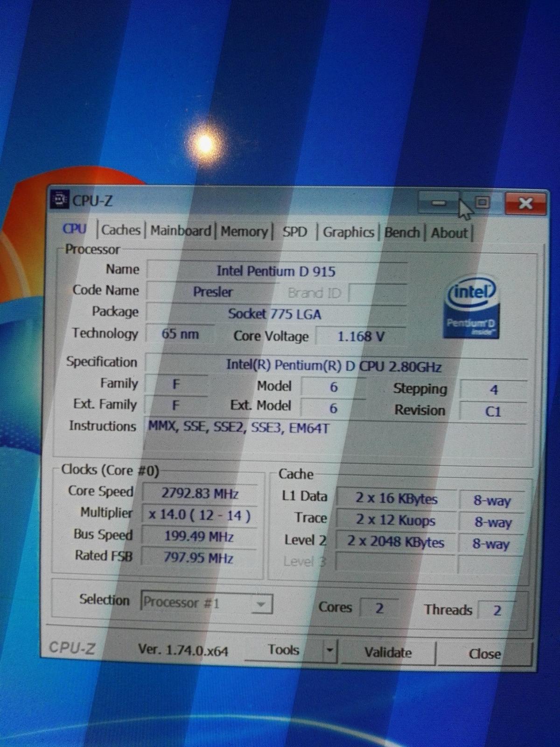560x747 pixels.
Task: Click the Core Voltage value 1.168 V
Action: (361, 336)
